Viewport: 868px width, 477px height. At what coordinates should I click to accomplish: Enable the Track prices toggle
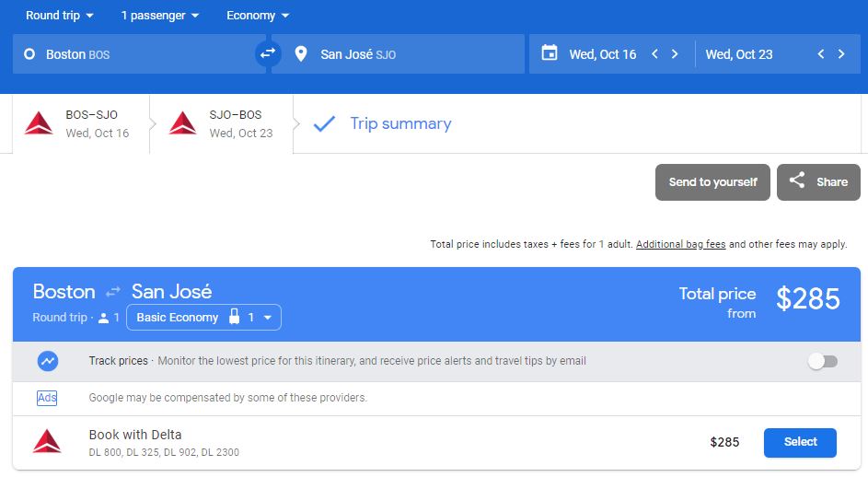coord(822,361)
